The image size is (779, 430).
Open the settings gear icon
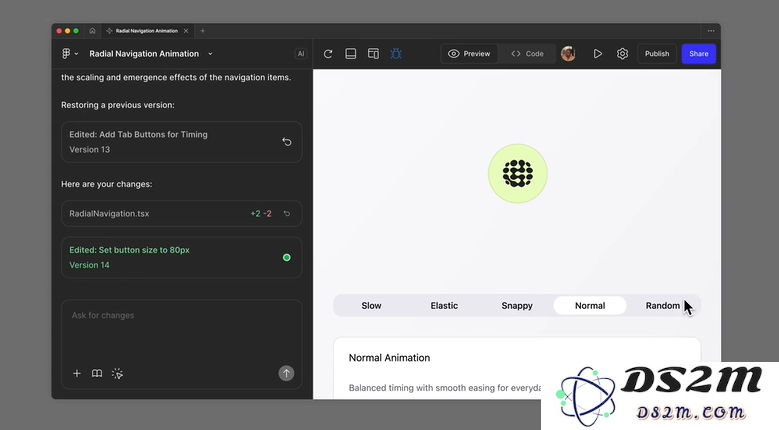(x=622, y=54)
